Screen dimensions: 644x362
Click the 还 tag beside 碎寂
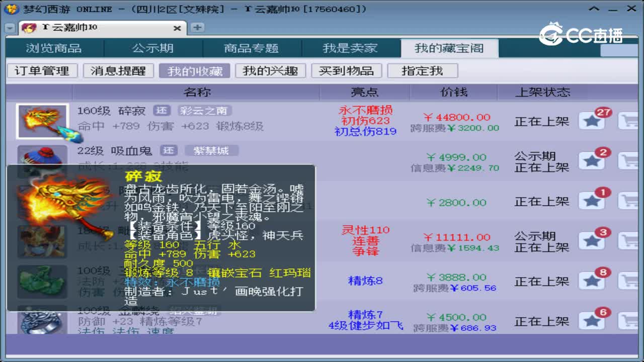[162, 111]
